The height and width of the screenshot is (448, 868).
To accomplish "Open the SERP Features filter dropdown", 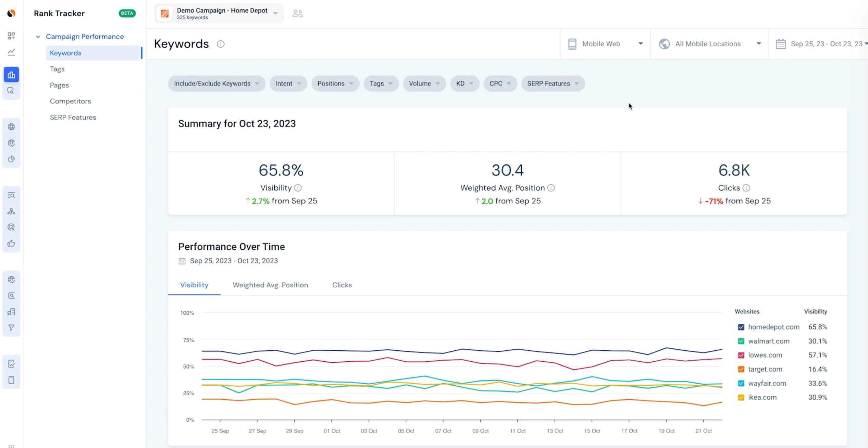I will pos(553,84).
